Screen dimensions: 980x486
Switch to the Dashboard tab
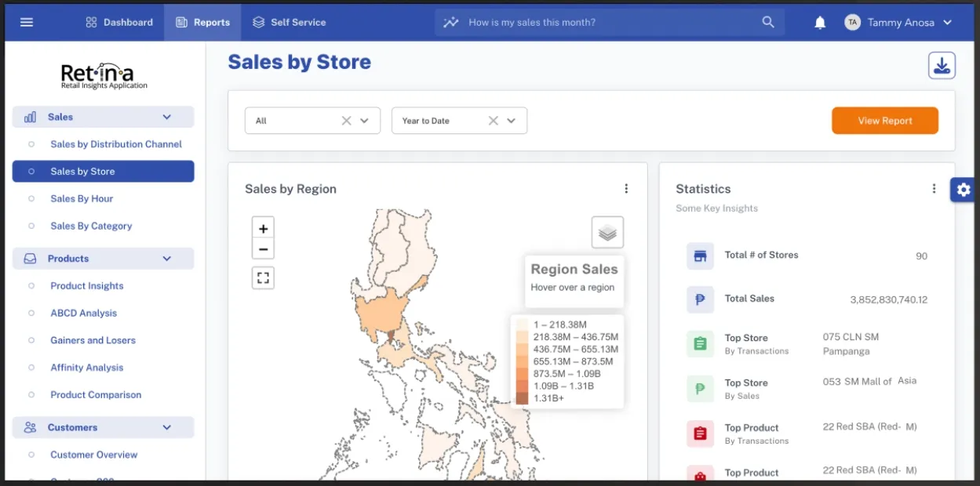tap(119, 22)
